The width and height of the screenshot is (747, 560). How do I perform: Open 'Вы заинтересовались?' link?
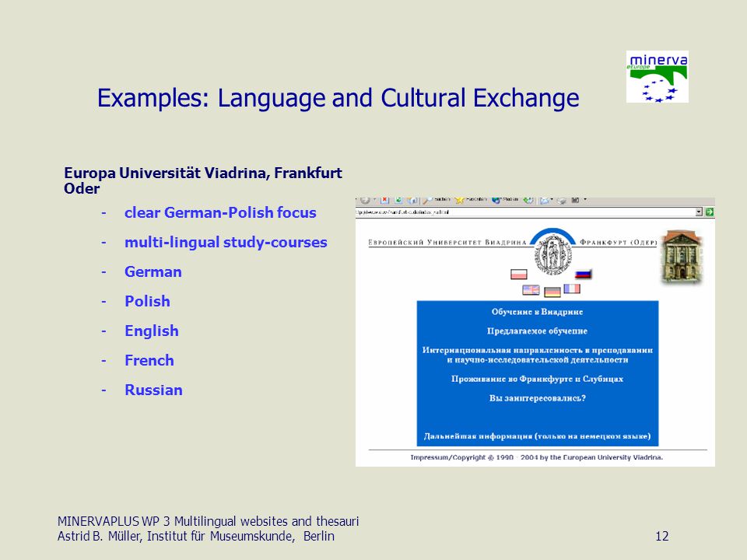(x=538, y=398)
